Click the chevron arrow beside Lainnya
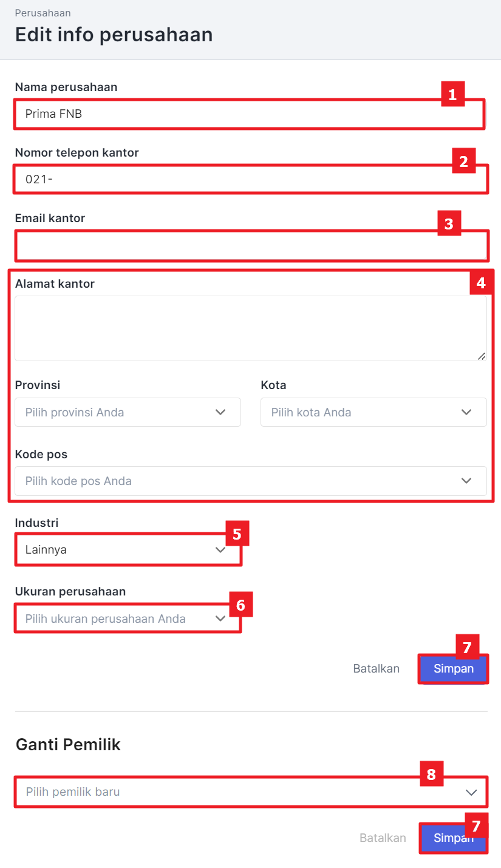501x868 pixels. [220, 550]
